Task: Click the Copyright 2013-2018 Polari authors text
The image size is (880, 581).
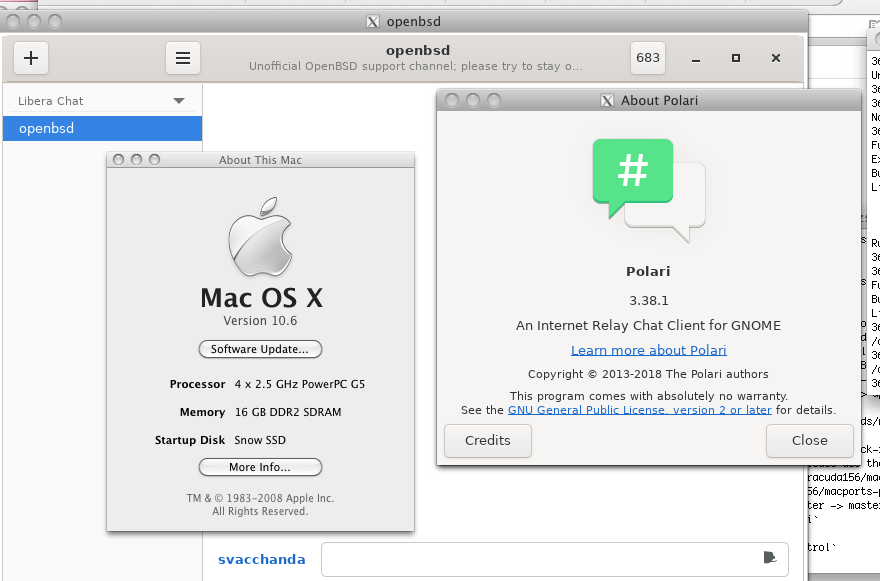Action: [x=648, y=374]
